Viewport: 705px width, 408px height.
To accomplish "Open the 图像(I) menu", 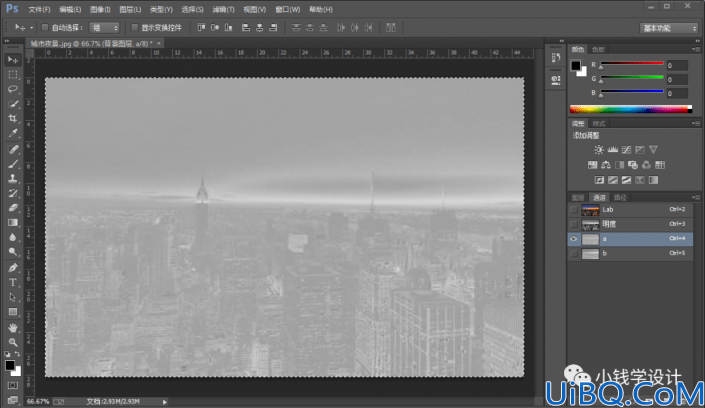I will coord(100,9).
